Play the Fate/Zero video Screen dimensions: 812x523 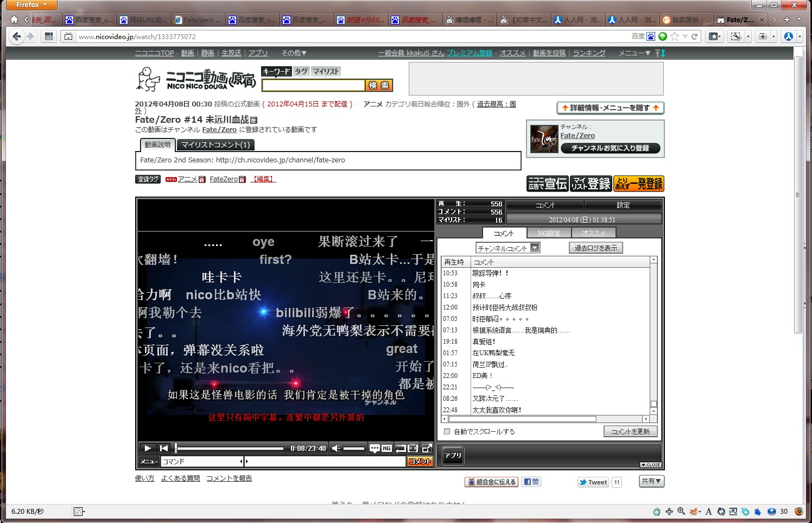(x=147, y=448)
